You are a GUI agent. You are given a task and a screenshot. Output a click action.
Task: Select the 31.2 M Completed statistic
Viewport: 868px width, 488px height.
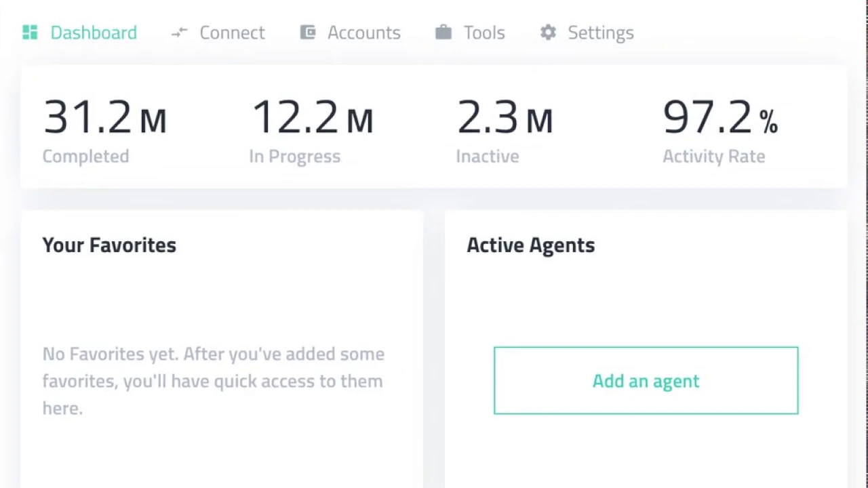104,118
